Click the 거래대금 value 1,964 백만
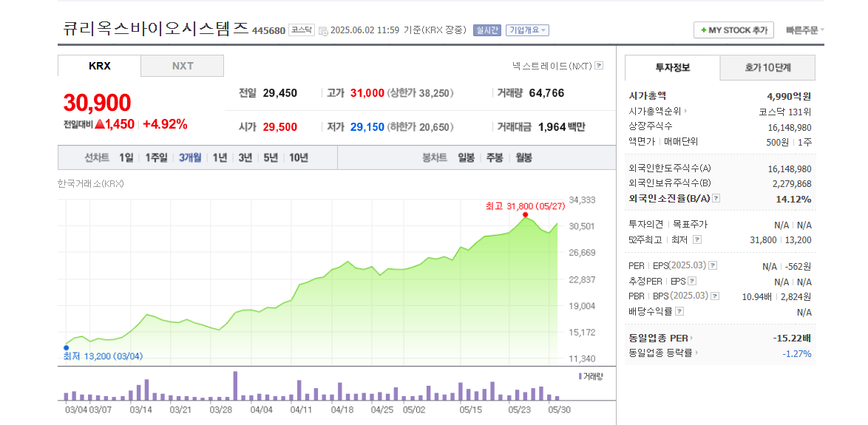The image size is (868, 425). [561, 127]
